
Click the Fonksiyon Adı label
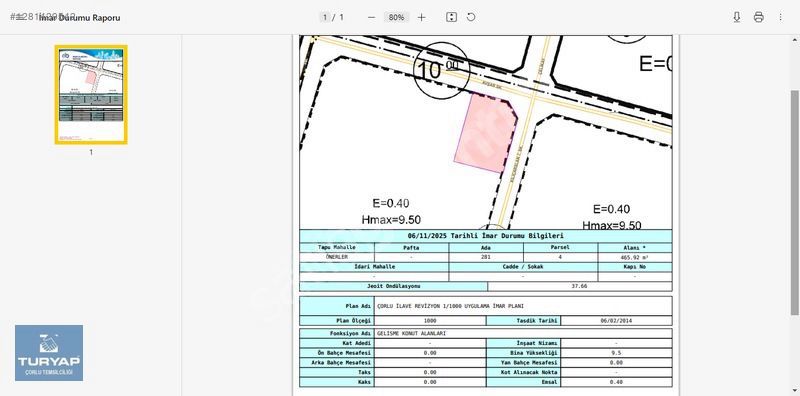[351, 333]
